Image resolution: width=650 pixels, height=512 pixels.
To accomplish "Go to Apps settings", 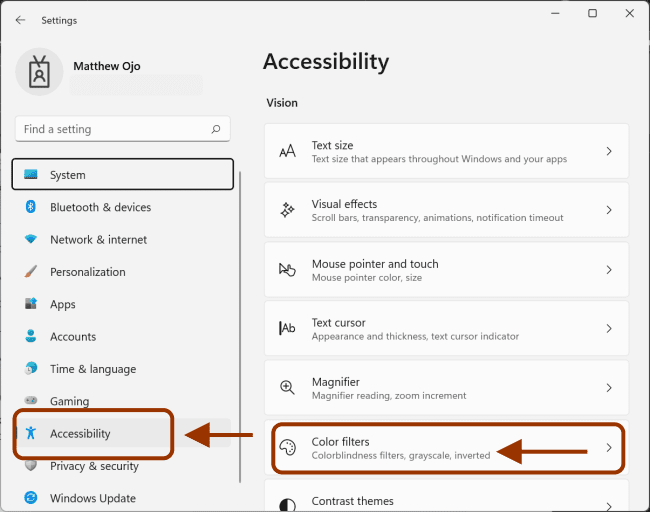I will 123,304.
